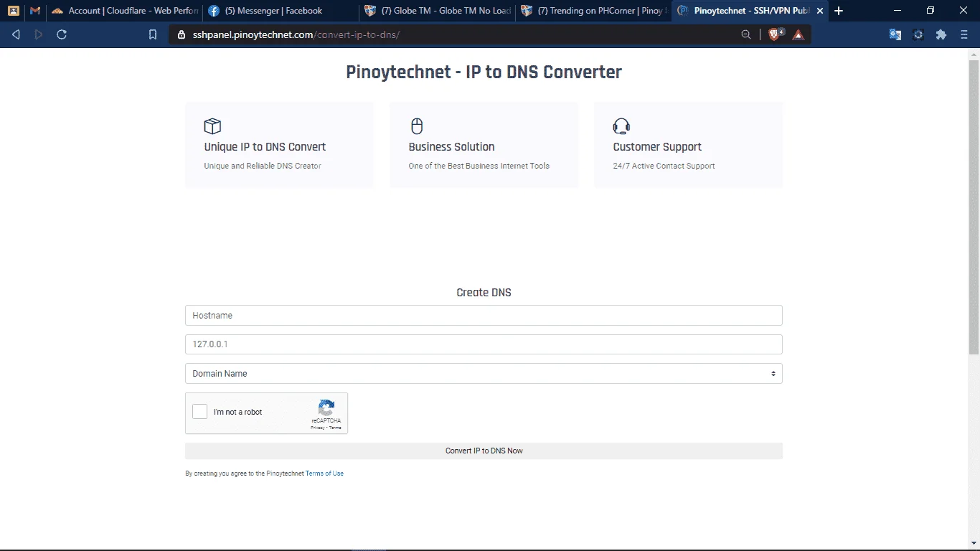The height and width of the screenshot is (551, 980).
Task: Minimize the browser window
Action: coord(897,11)
